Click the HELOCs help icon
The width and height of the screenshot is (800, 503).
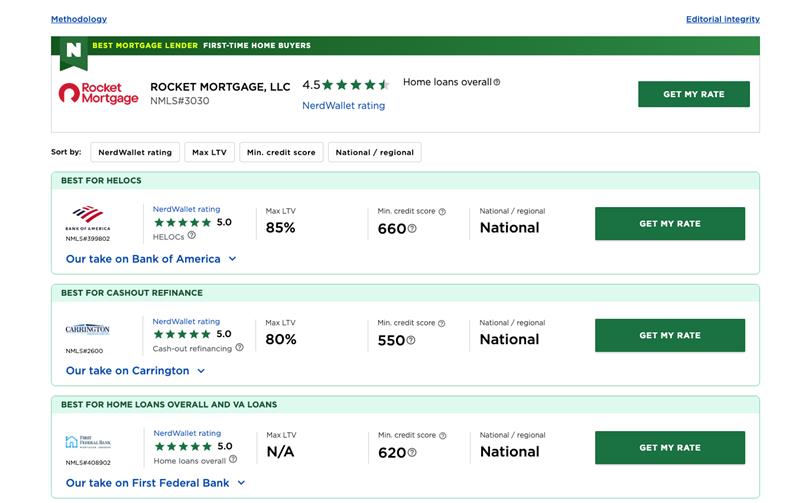coord(192,236)
